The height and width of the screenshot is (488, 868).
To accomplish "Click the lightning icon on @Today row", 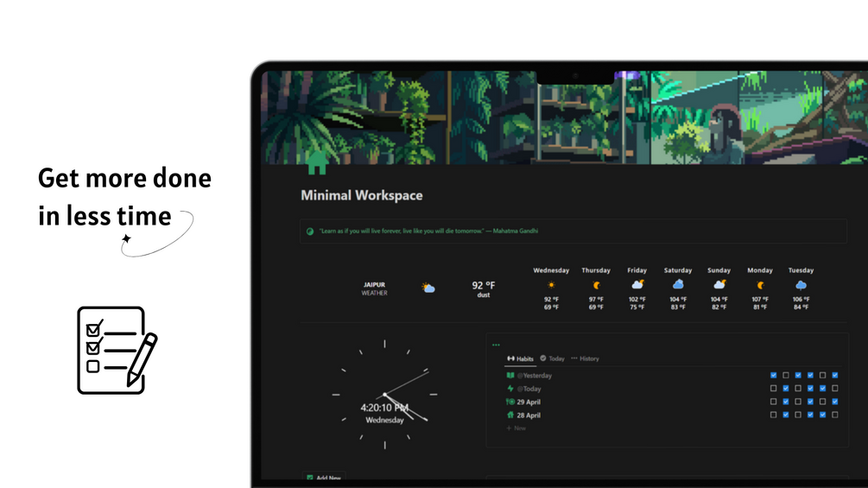I will coord(510,389).
